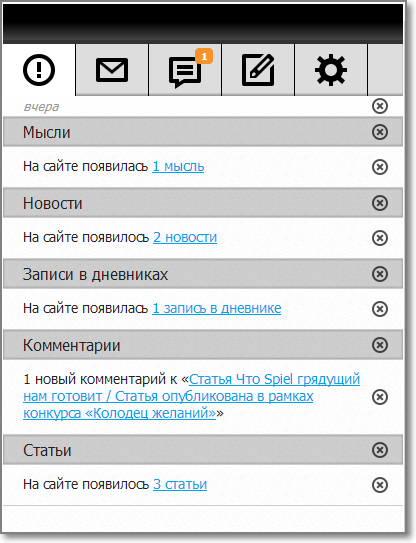The height and width of the screenshot is (543, 416).
Task: Open the compose note pencil tab
Action: click(x=258, y=70)
